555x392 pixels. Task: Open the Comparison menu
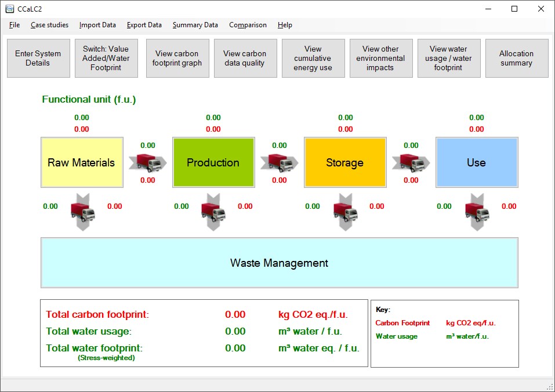pos(248,25)
